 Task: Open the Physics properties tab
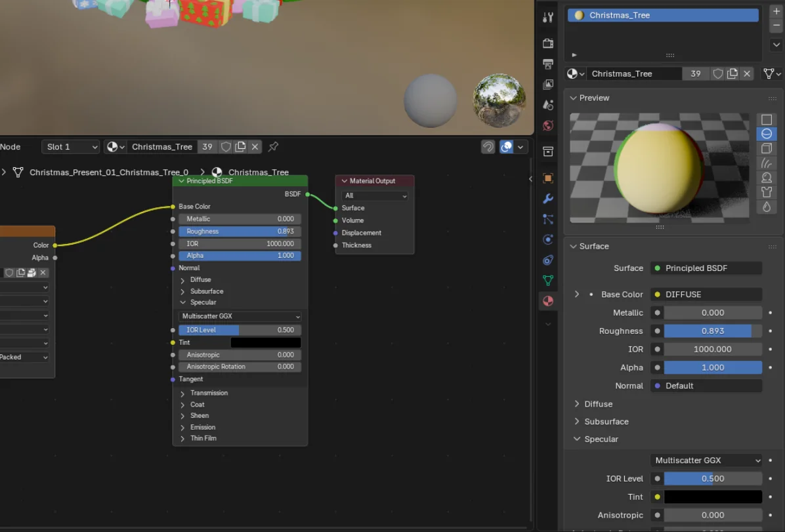pyautogui.click(x=548, y=239)
